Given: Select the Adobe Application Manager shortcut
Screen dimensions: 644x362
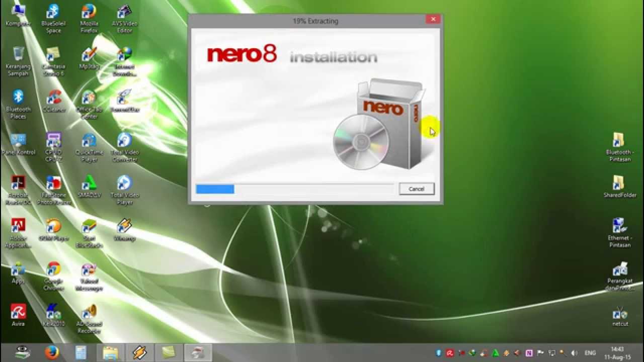Looking at the screenshot, I should coord(18,233).
